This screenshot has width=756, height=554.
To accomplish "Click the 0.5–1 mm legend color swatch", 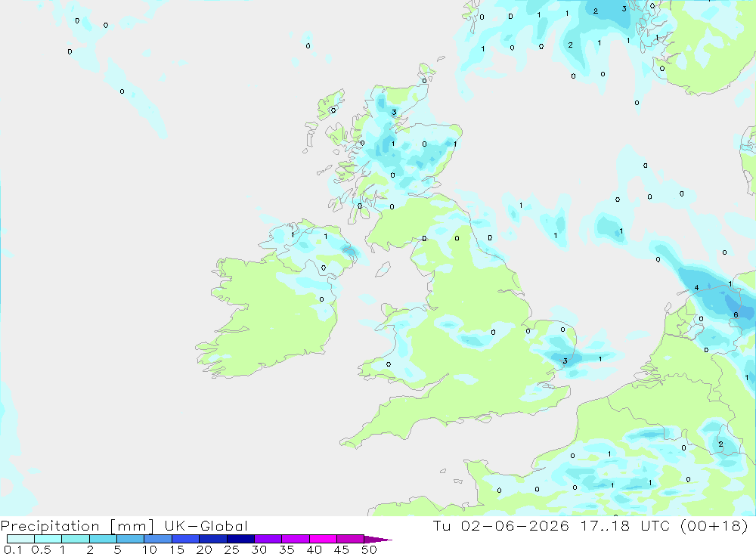I will 48,539.
